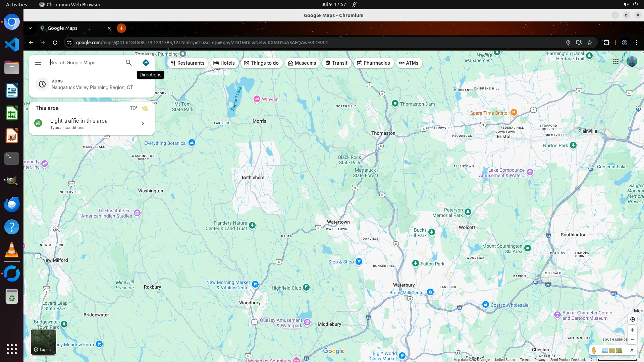Click the Search Google Maps input field
This screenshot has width=644, height=362.
pos(86,63)
